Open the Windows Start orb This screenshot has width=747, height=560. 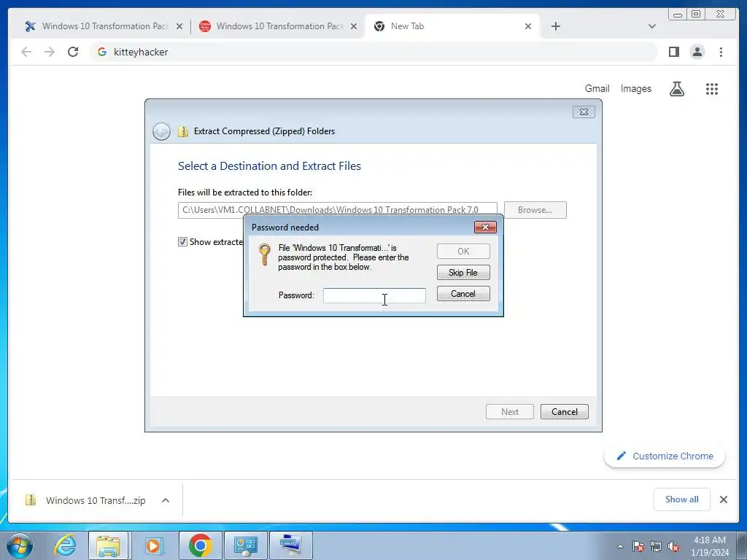20,545
